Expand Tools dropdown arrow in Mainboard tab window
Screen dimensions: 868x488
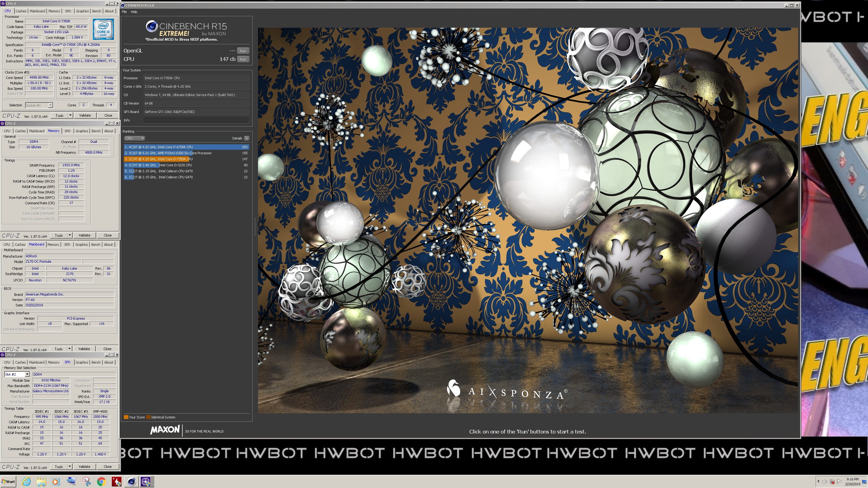point(69,349)
